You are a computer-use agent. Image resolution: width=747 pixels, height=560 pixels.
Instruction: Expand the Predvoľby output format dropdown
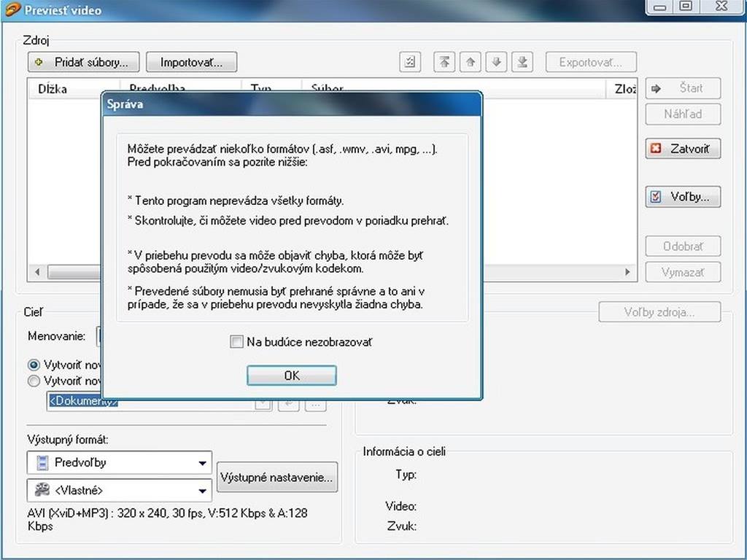(x=202, y=462)
